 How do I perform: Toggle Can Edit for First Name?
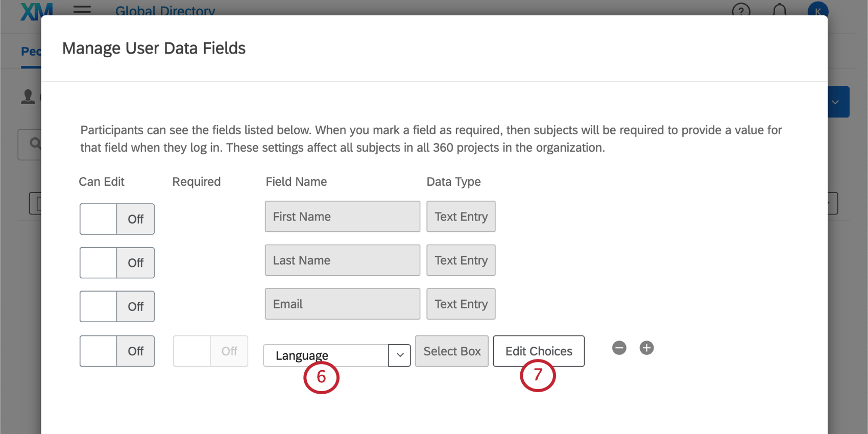(x=117, y=219)
